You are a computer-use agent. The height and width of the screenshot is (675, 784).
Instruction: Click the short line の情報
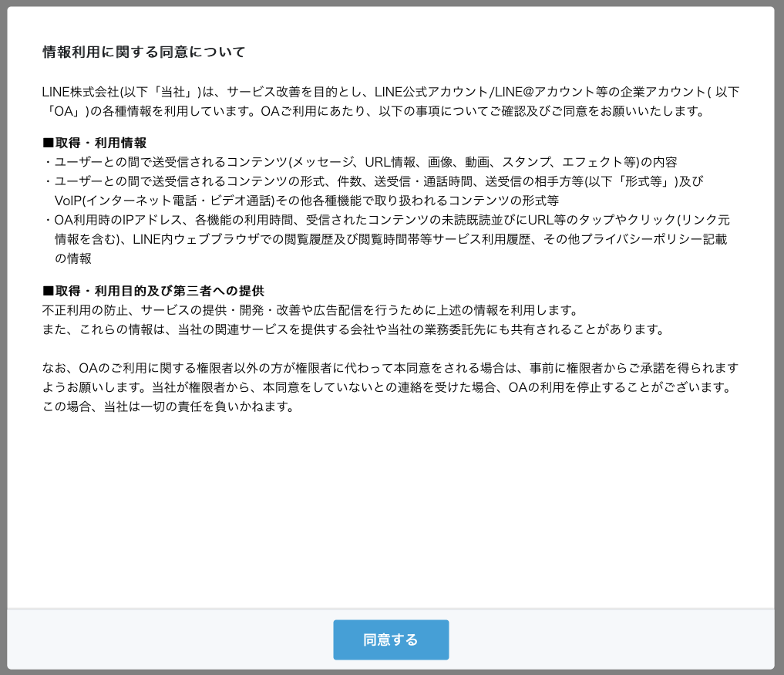pos(73,258)
